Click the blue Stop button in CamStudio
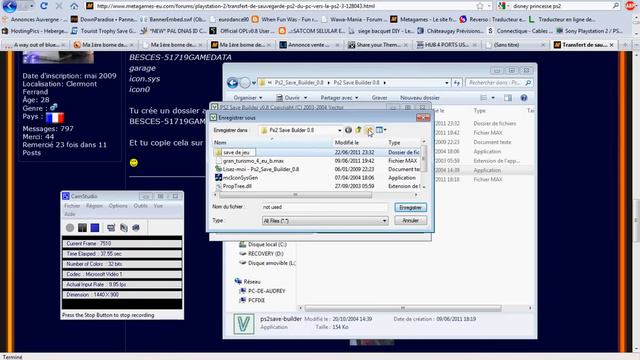640x360 pixels. [95, 228]
